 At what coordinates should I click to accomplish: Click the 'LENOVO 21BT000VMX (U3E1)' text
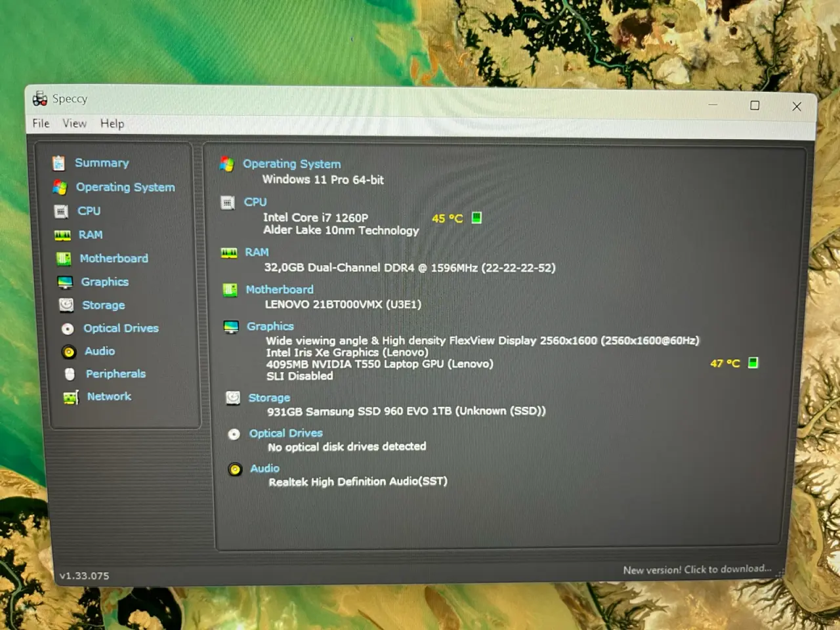click(343, 304)
